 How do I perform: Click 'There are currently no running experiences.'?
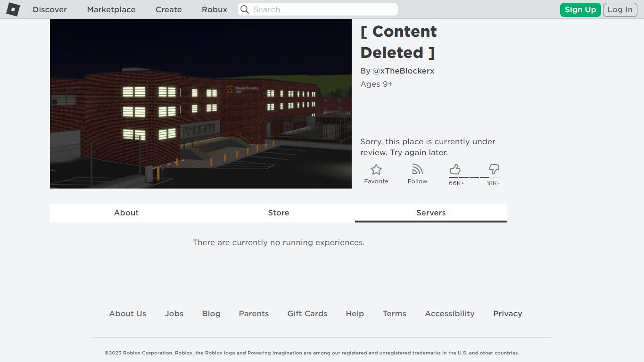pos(279,242)
